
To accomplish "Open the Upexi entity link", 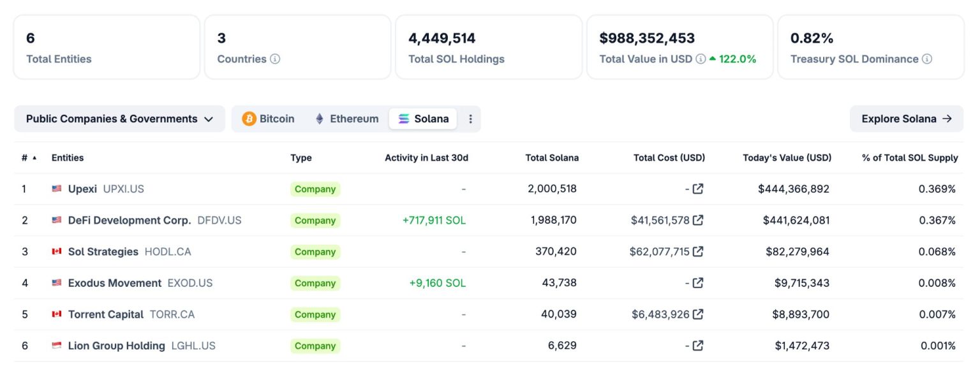I will pos(84,189).
